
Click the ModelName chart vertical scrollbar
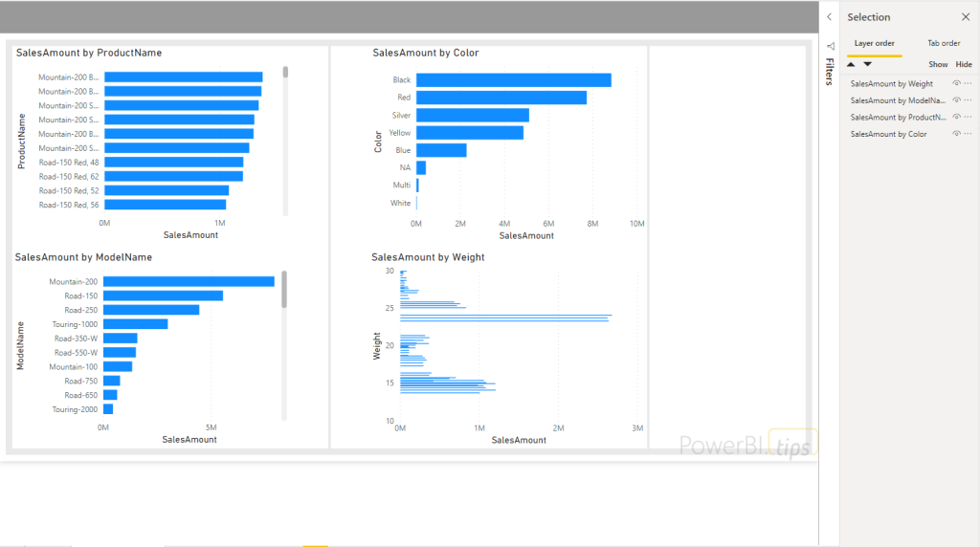pos(284,289)
